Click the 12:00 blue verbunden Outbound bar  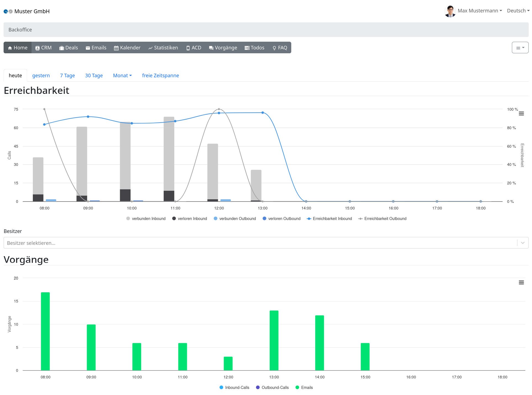[226, 200]
